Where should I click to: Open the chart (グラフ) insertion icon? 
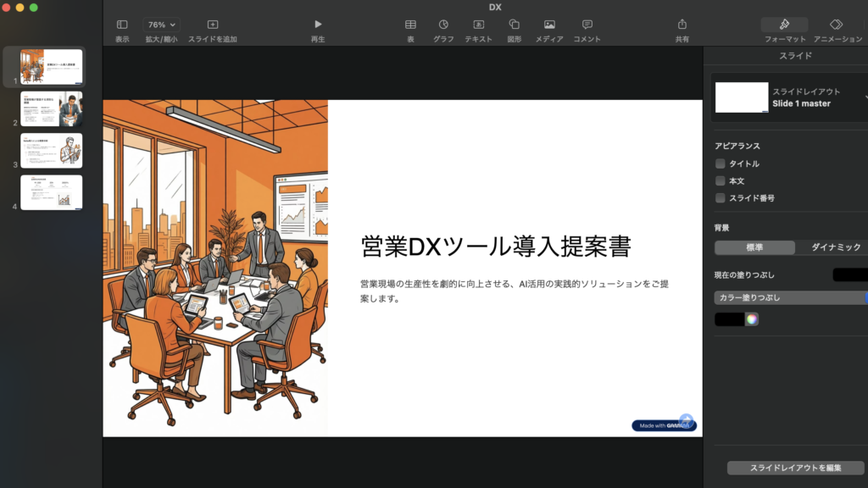[x=442, y=25]
